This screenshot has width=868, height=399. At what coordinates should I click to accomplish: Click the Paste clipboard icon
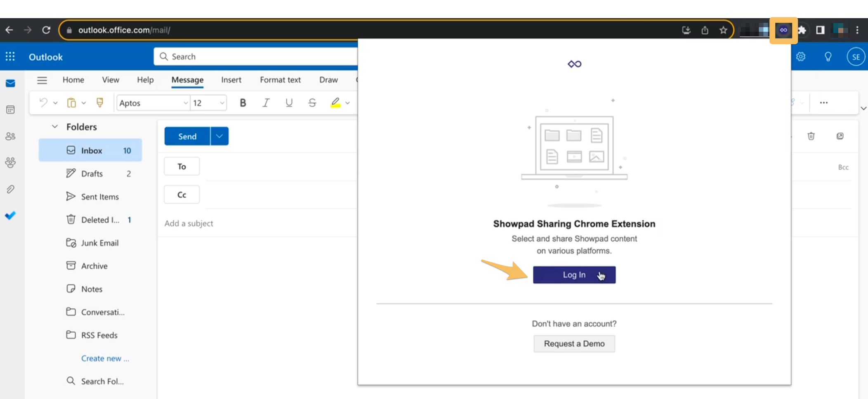pos(71,103)
